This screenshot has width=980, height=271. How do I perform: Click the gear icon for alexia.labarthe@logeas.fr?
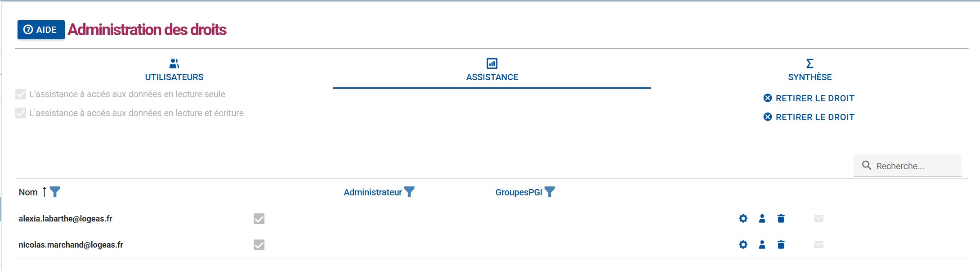point(743,219)
